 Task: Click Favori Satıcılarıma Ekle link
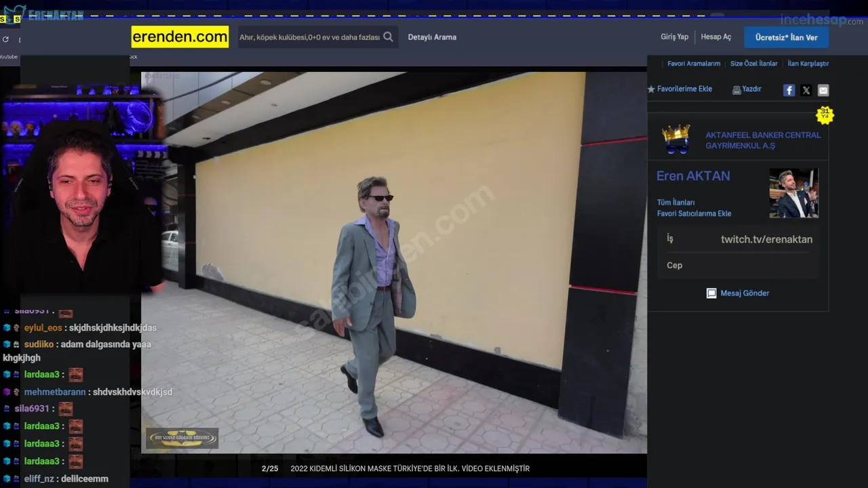(x=694, y=213)
